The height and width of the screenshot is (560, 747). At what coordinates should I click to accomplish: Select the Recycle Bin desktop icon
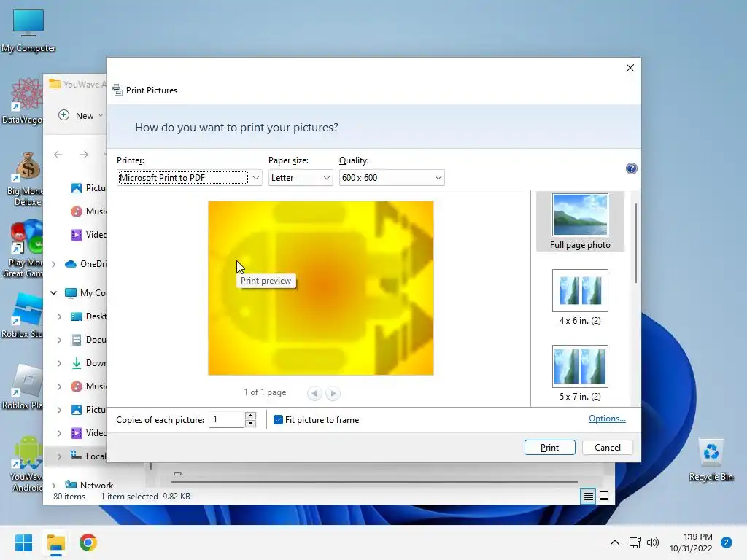click(x=711, y=460)
